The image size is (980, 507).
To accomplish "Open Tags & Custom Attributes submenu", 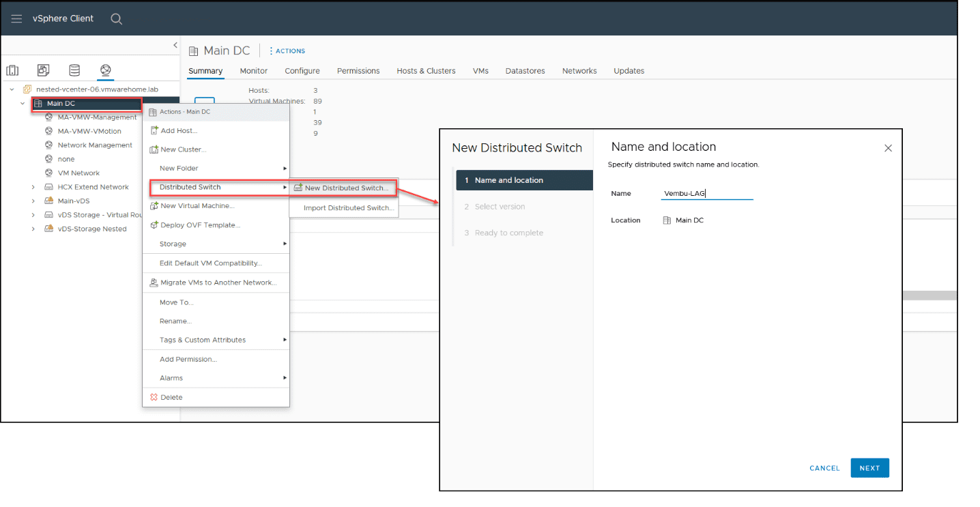I will tap(216, 340).
